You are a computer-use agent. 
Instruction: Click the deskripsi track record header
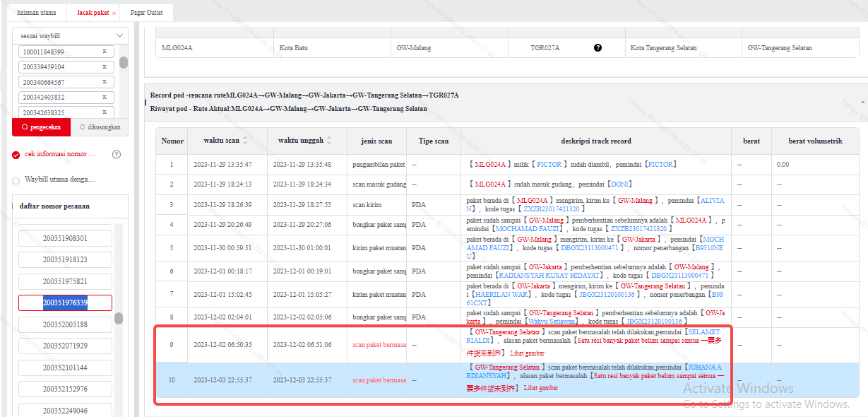[596, 141]
